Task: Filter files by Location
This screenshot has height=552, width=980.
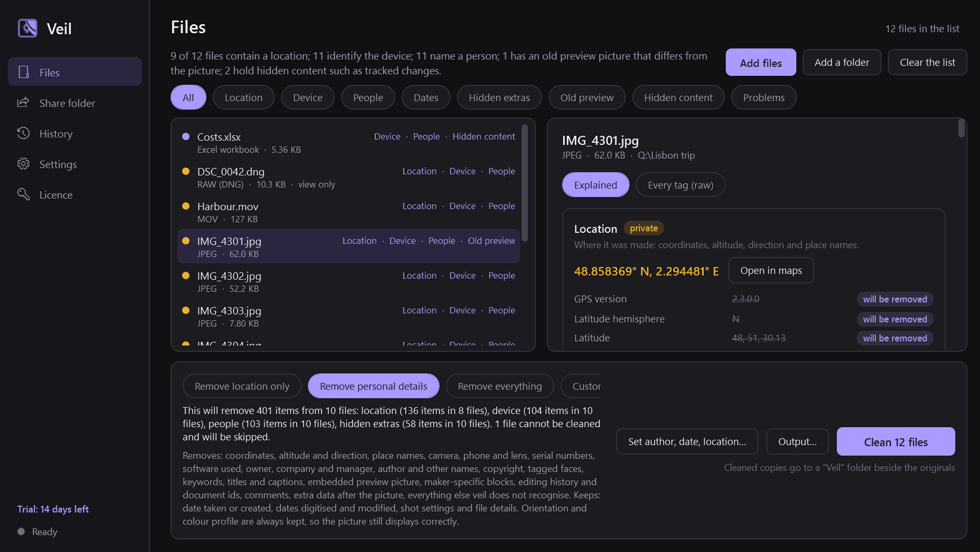Action: pos(244,97)
